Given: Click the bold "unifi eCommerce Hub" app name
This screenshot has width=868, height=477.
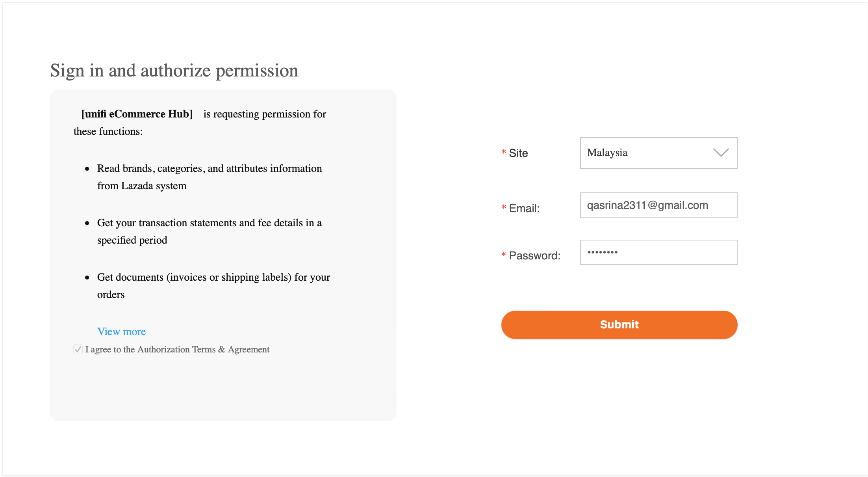Looking at the screenshot, I should click(x=137, y=114).
